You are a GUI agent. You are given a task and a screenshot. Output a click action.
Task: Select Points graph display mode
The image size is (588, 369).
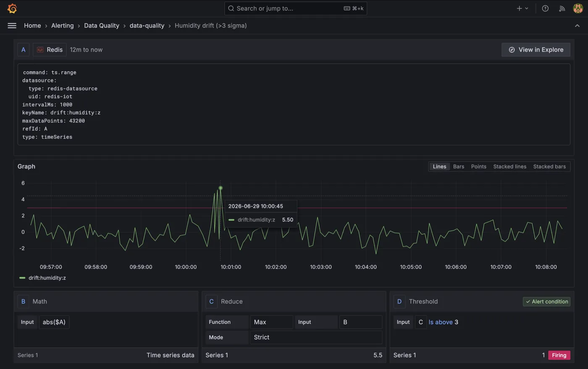pyautogui.click(x=479, y=166)
